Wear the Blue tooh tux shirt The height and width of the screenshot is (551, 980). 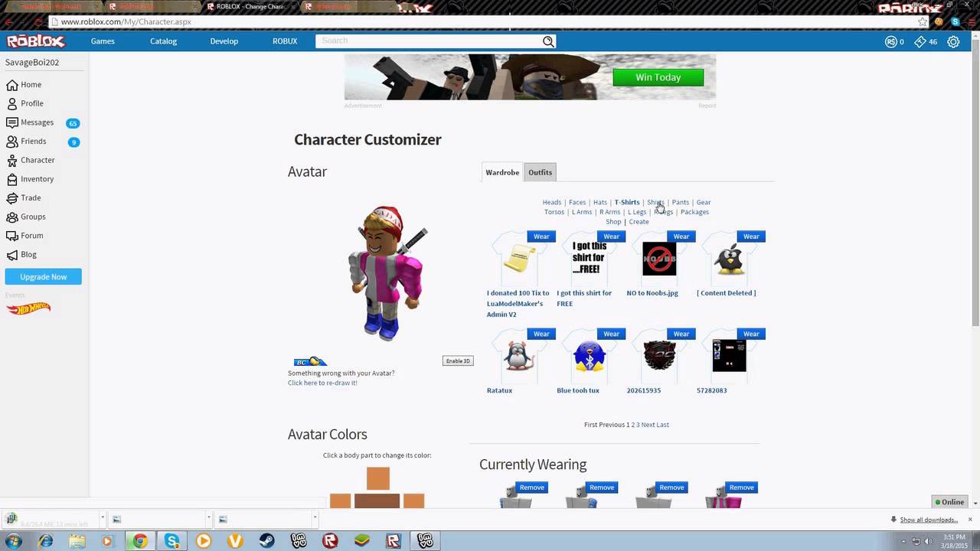611,334
